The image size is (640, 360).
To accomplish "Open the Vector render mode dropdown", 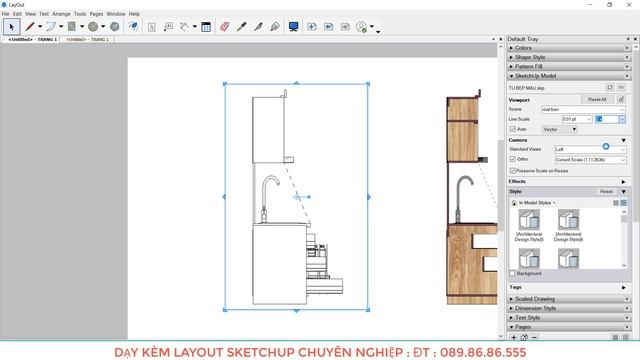I will coord(559,129).
